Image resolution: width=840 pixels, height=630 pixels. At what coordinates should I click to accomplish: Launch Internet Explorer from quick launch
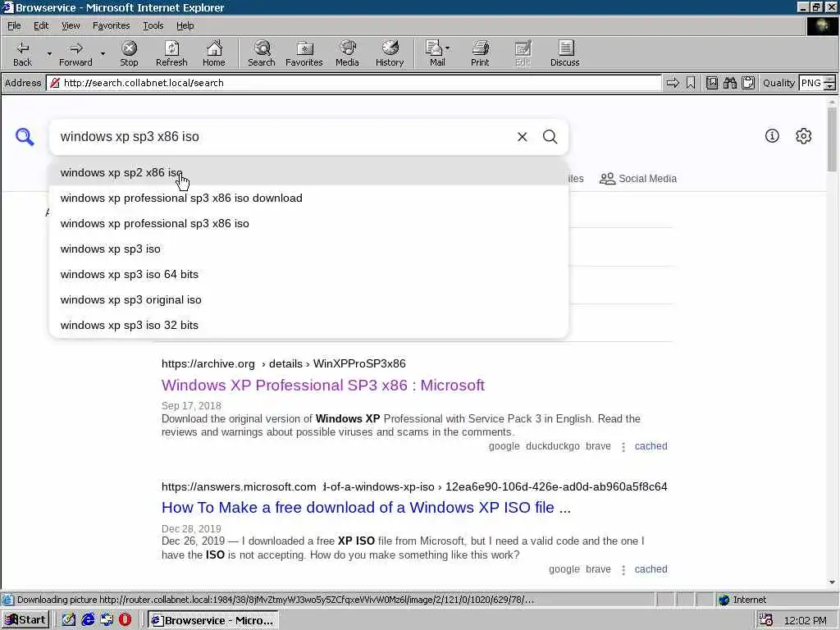point(88,620)
